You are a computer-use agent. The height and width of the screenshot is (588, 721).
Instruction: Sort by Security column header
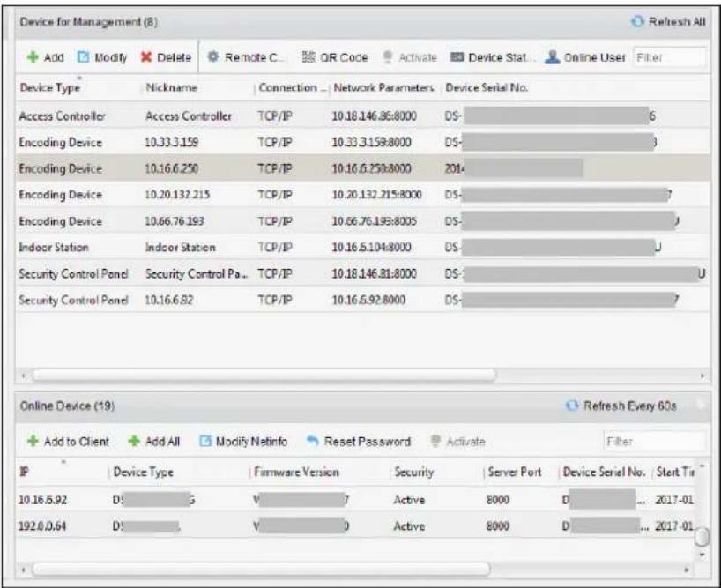pos(414,472)
